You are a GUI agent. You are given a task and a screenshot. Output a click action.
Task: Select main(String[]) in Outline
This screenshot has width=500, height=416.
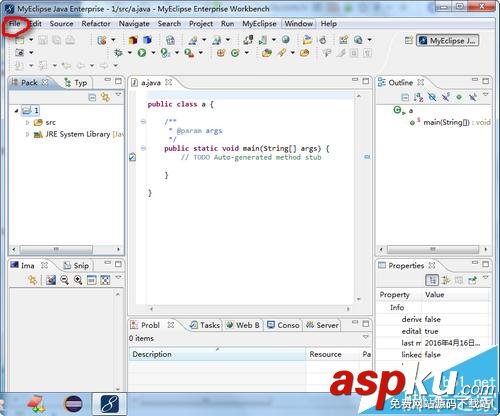(x=450, y=122)
